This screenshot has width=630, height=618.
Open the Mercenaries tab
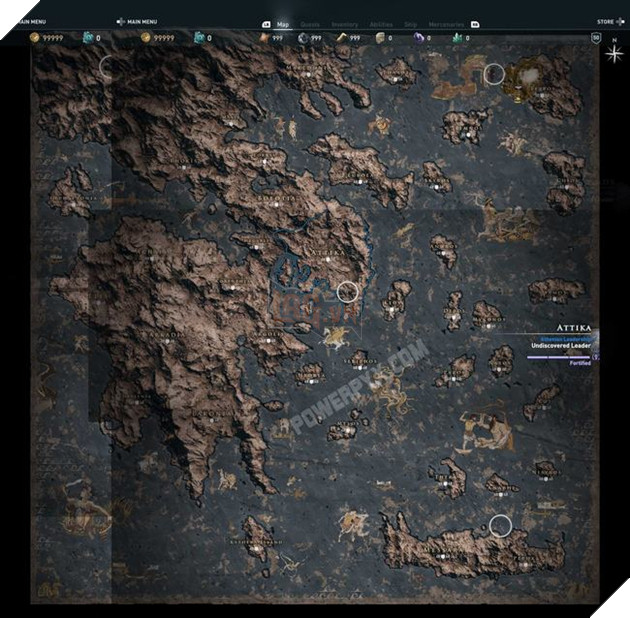(446, 25)
